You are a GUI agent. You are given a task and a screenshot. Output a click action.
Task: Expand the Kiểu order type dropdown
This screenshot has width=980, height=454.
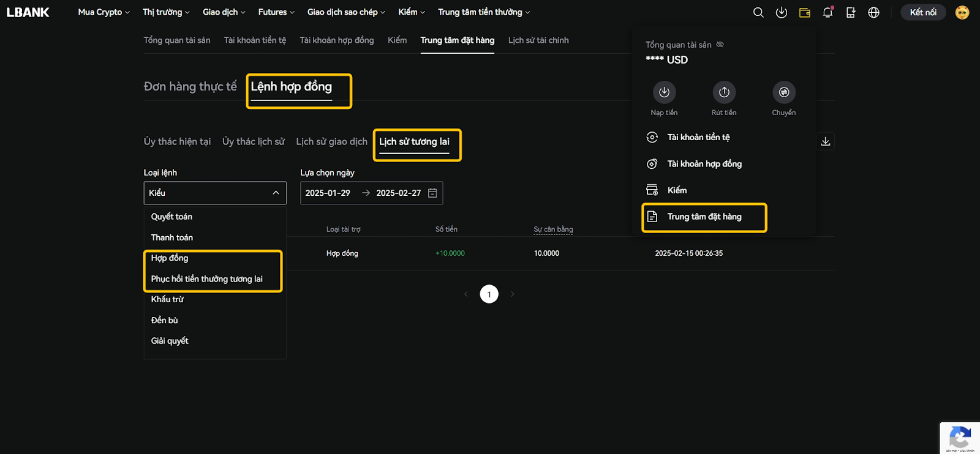click(214, 193)
